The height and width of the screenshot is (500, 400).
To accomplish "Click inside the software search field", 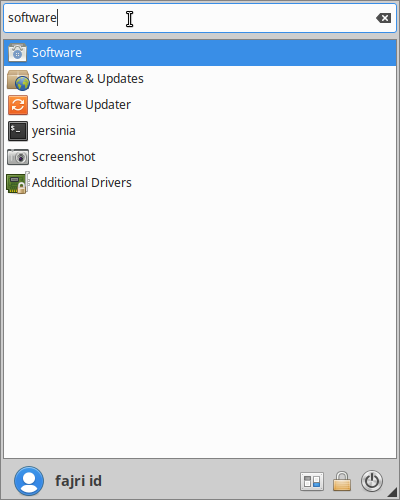I will pos(200,18).
